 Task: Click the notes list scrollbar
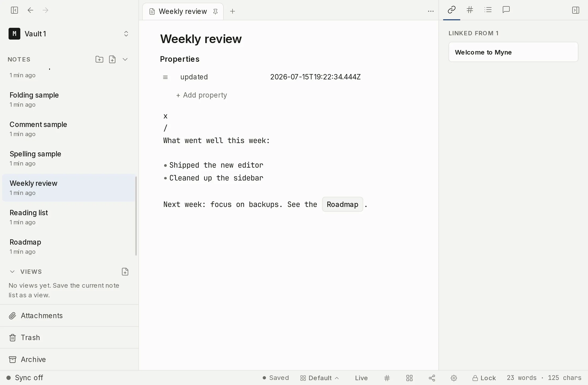136,216
